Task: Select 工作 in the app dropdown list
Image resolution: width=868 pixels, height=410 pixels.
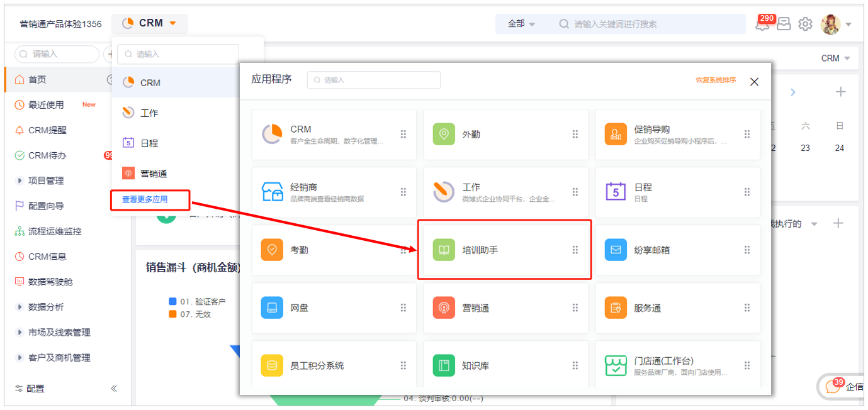Action: [x=176, y=113]
